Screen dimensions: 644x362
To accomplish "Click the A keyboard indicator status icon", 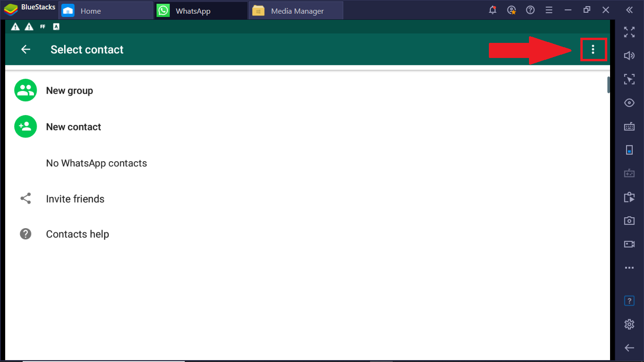I will tap(56, 27).
